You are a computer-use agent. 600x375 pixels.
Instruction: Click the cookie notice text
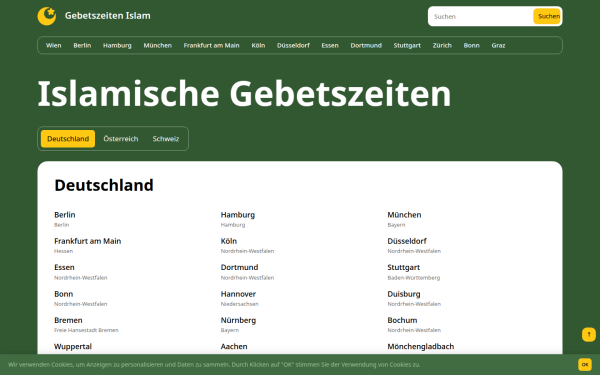tap(214, 365)
